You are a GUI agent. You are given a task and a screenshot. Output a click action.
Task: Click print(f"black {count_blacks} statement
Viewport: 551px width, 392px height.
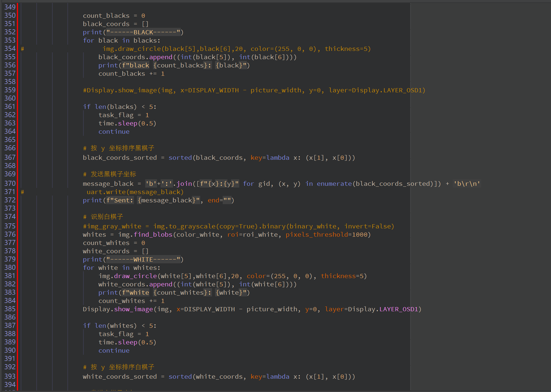coord(174,65)
